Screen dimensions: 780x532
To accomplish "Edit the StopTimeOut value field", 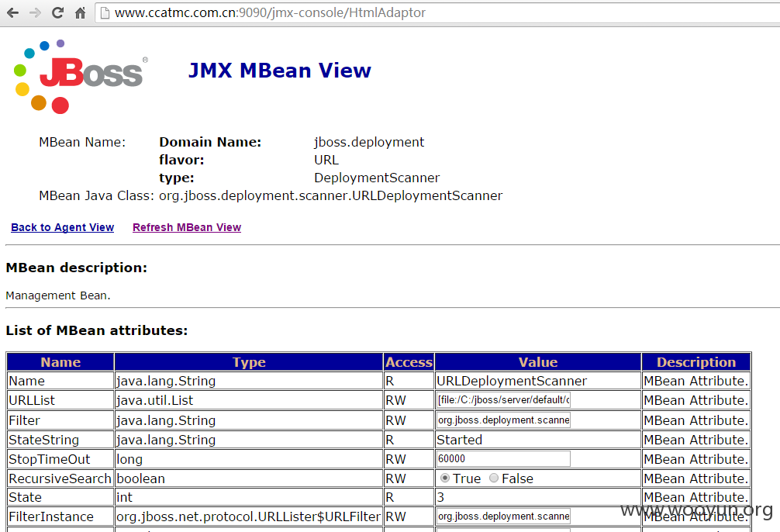I will 503,459.
